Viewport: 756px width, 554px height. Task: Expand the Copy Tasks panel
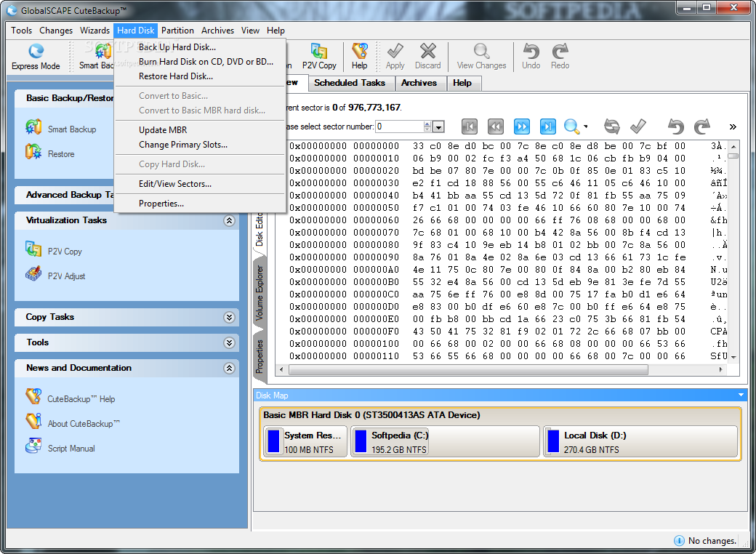coord(229,317)
